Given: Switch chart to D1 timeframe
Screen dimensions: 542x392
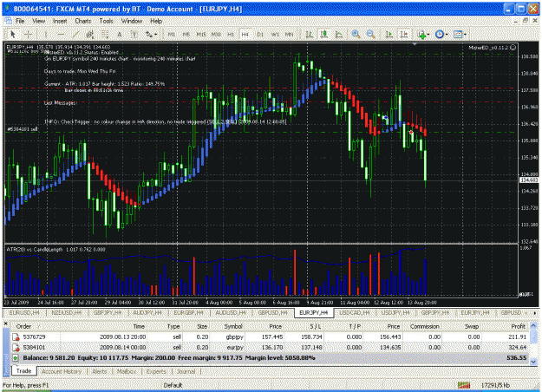Looking at the screenshot, I should point(260,34).
